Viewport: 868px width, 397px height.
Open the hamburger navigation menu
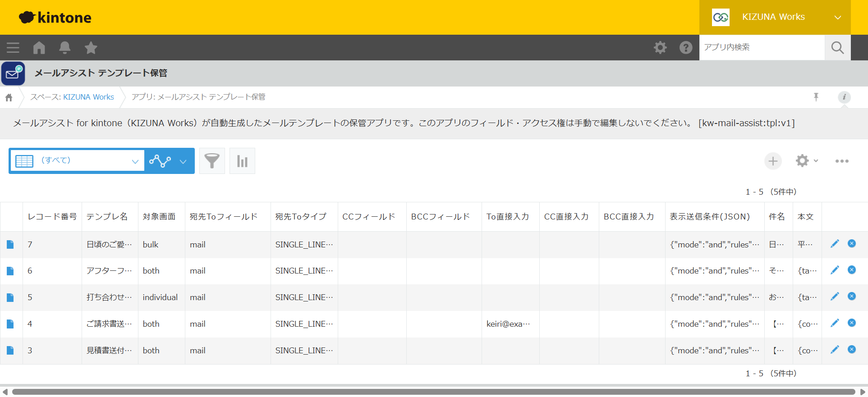(13, 47)
